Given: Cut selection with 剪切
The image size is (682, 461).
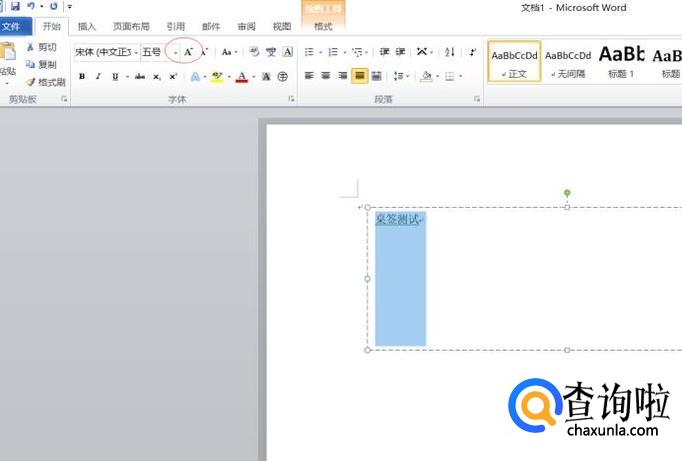Looking at the screenshot, I should click(x=42, y=47).
